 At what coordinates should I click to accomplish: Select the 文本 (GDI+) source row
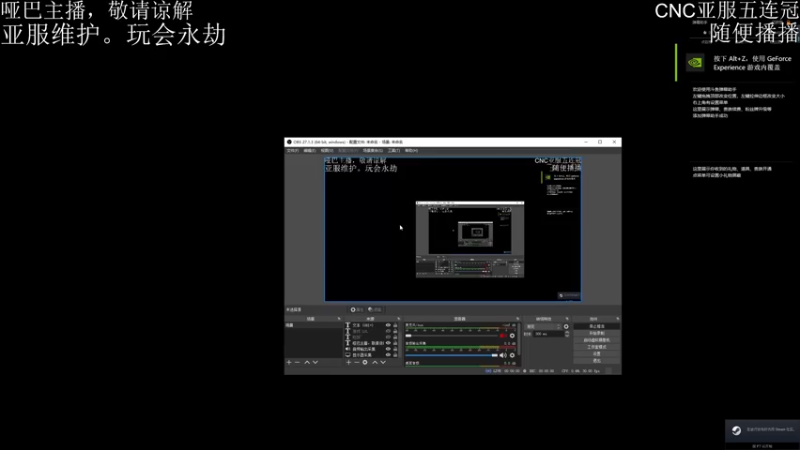[372, 325]
